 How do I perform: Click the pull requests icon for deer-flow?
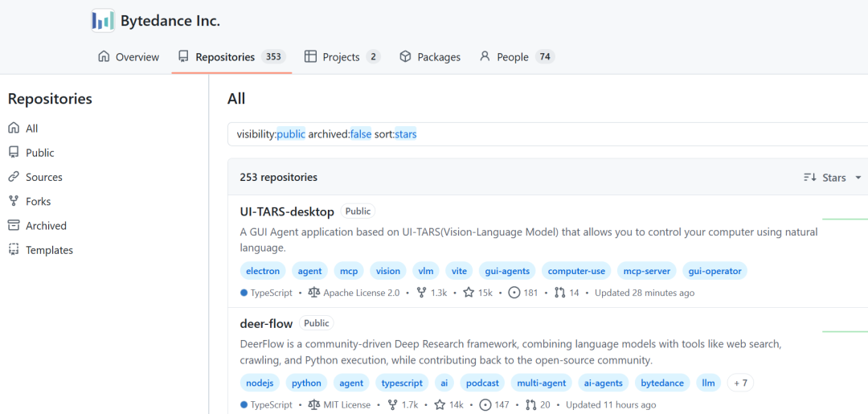[x=530, y=405]
